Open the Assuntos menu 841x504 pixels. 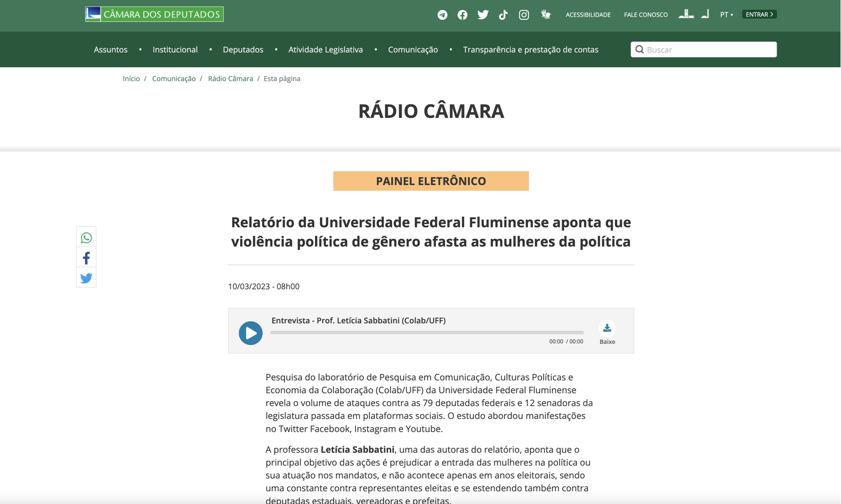111,49
